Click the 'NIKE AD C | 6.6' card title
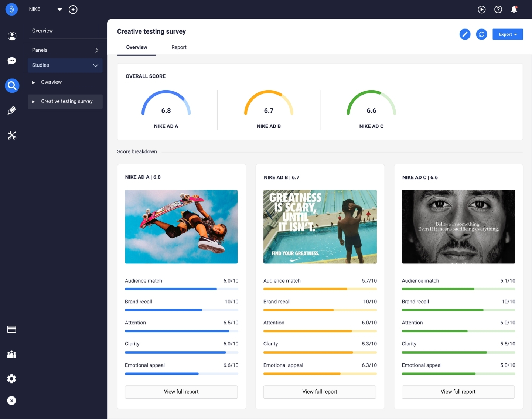The image size is (532, 419). pyautogui.click(x=420, y=178)
